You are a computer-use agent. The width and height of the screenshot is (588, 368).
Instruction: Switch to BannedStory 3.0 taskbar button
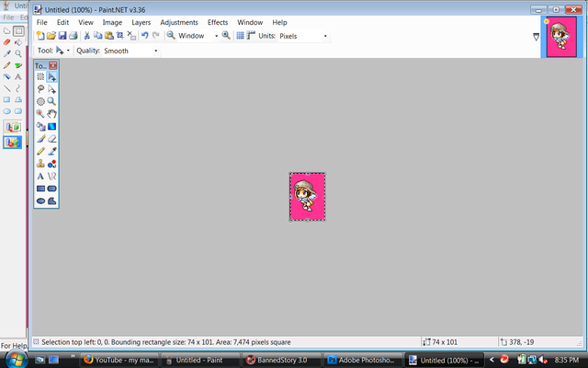point(281,360)
